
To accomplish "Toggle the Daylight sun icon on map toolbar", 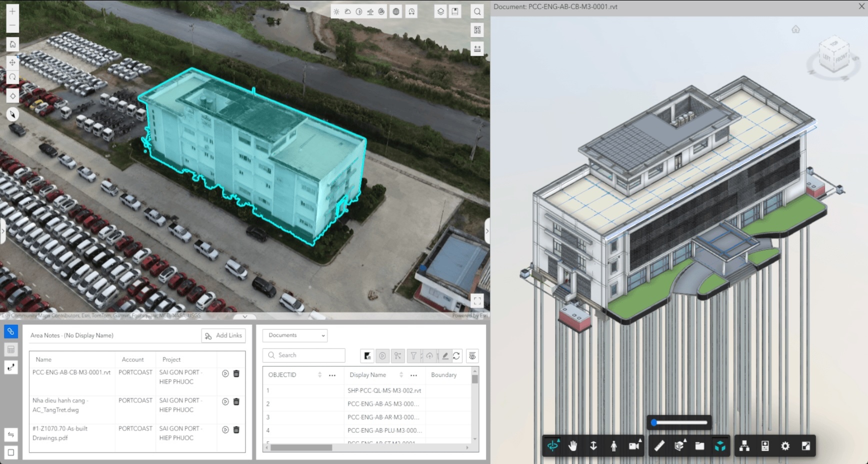I will coord(336,11).
